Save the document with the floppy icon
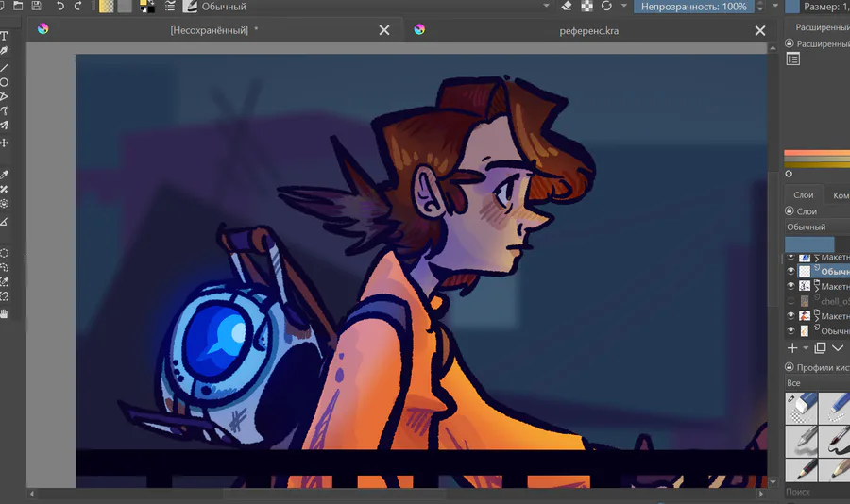 [36, 6]
